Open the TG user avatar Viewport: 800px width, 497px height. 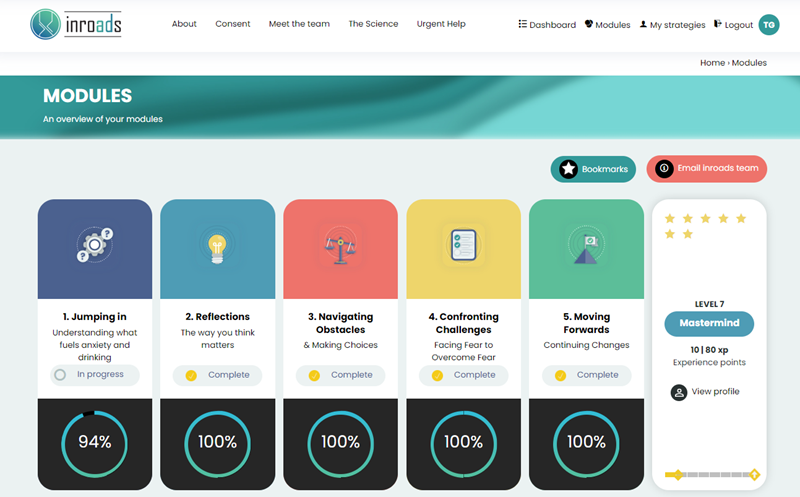tap(769, 24)
